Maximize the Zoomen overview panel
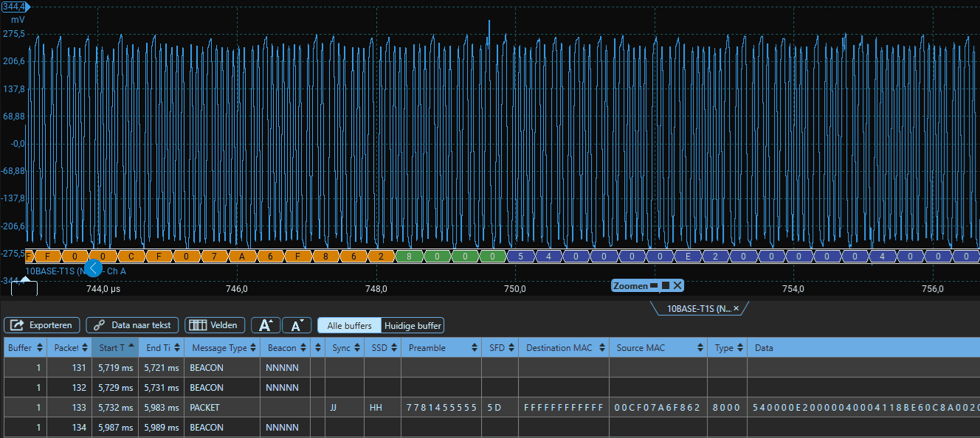The width and height of the screenshot is (980, 438). [665, 285]
